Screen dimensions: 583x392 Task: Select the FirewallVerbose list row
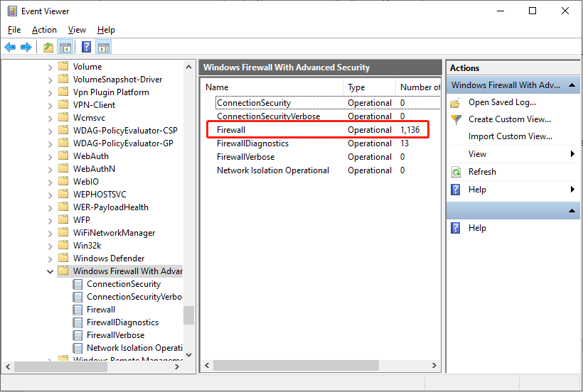321,157
